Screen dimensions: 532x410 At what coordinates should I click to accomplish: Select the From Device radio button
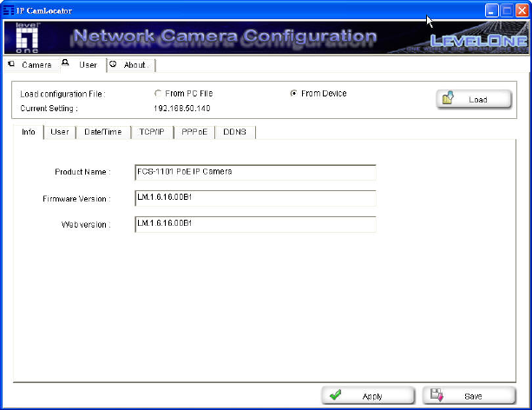(294, 93)
